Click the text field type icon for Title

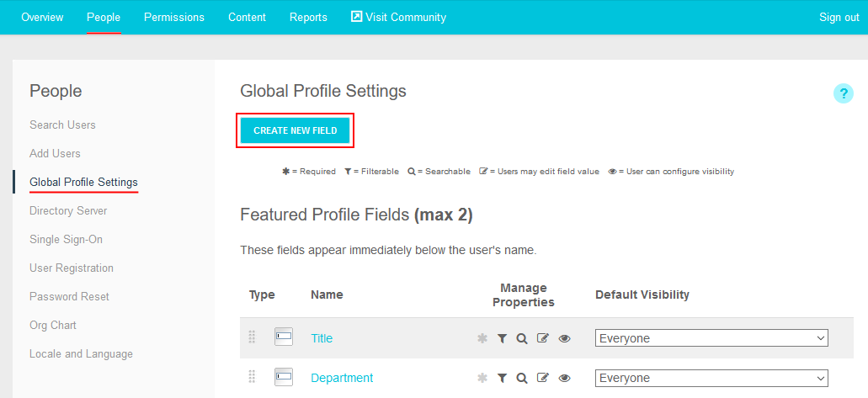(x=284, y=337)
